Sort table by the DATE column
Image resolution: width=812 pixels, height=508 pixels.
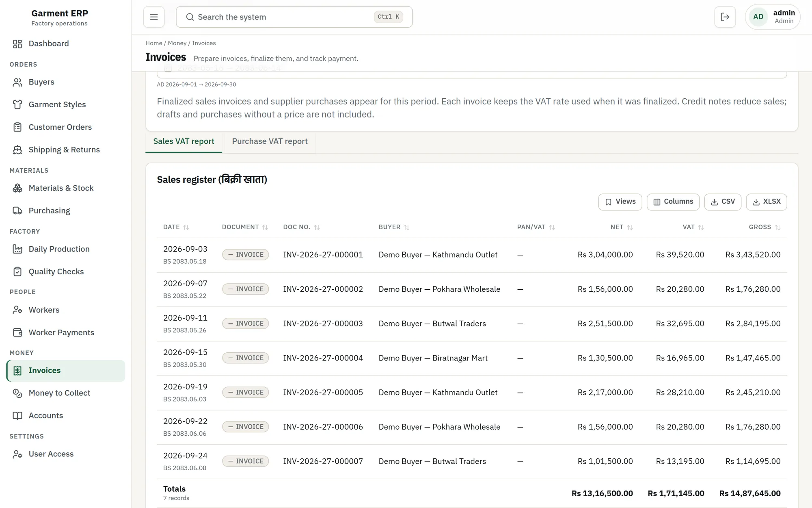(176, 227)
